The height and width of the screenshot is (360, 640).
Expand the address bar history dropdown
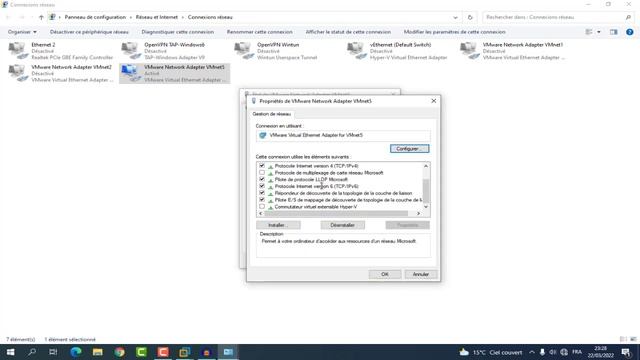click(455, 17)
